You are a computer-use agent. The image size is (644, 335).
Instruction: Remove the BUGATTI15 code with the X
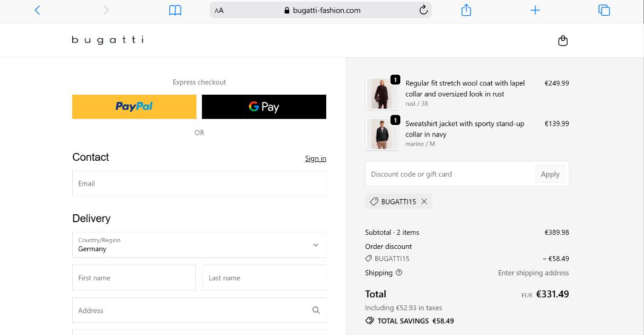pyautogui.click(x=424, y=201)
